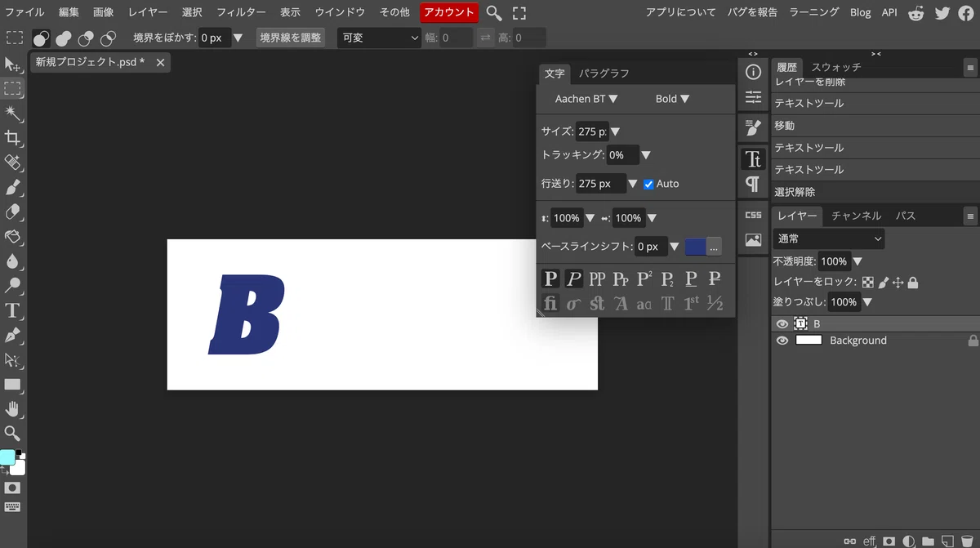Select the Type tool
Viewport: 980px width, 548px height.
(12, 310)
